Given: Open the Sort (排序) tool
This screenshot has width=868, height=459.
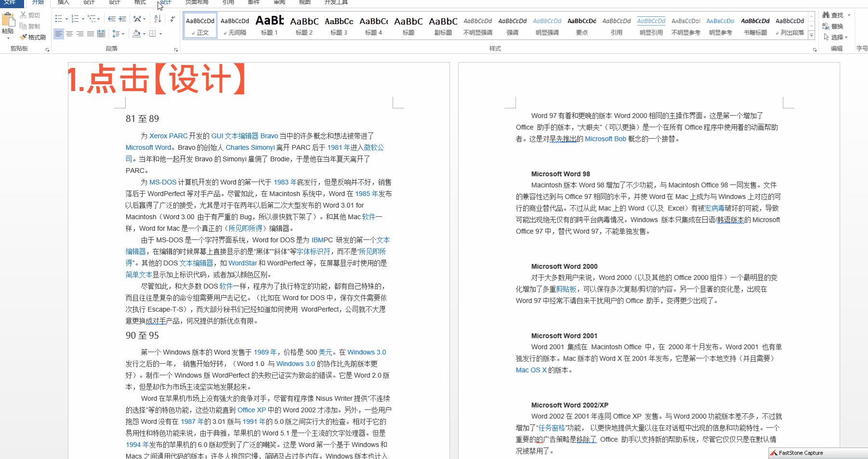Looking at the screenshot, I should 157,18.
